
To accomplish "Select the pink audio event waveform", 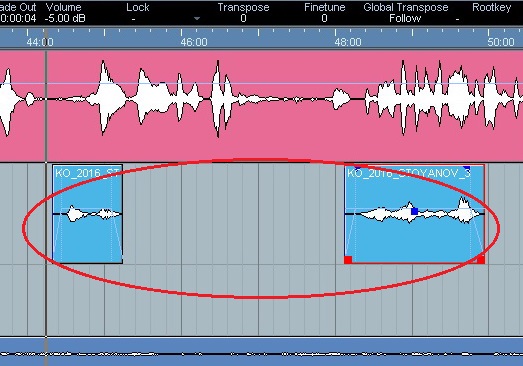I will [262, 106].
